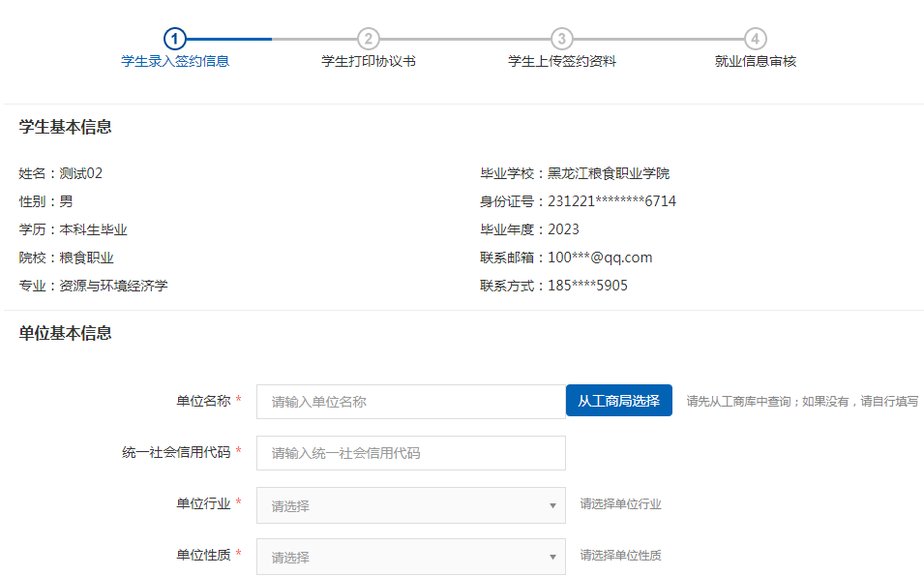Open the 学生录入签约信息 step label
This screenshot has width=924, height=576.
(x=175, y=62)
